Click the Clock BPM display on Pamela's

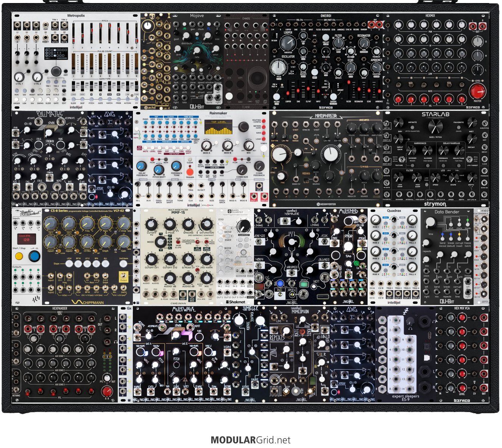pos(27,238)
